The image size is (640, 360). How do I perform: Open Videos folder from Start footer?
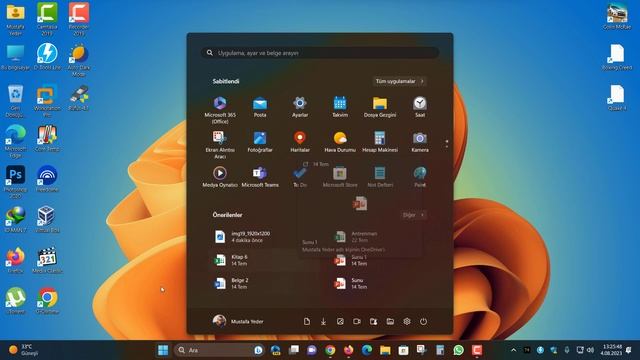tap(357, 322)
